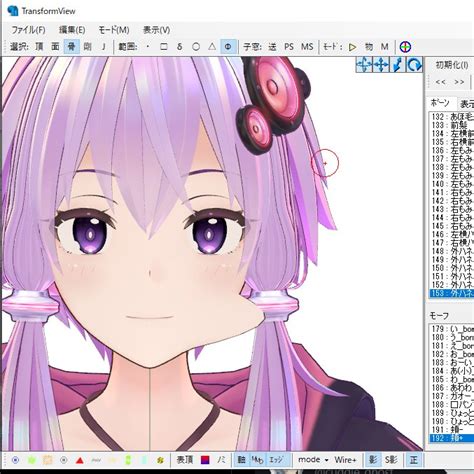Click the pale yellow icon in bottom toolbar
474x474 pixels.
click(112, 460)
